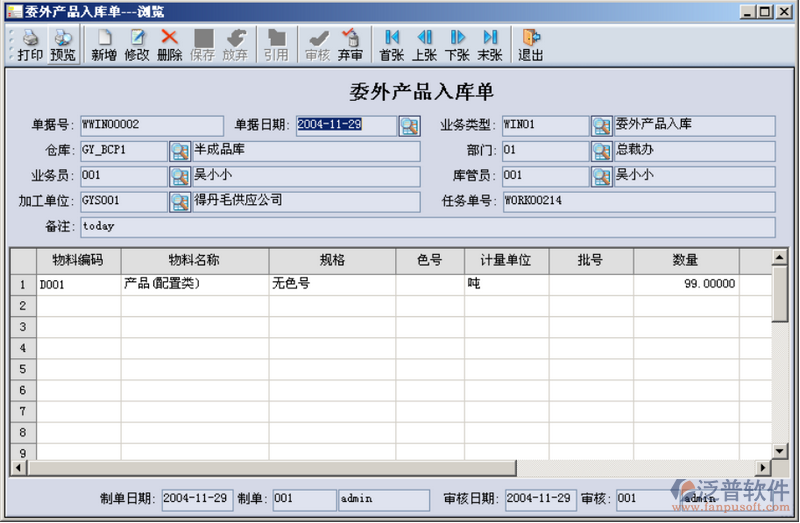Go to next record with 下张
The height and width of the screenshot is (523, 800).
click(457, 45)
